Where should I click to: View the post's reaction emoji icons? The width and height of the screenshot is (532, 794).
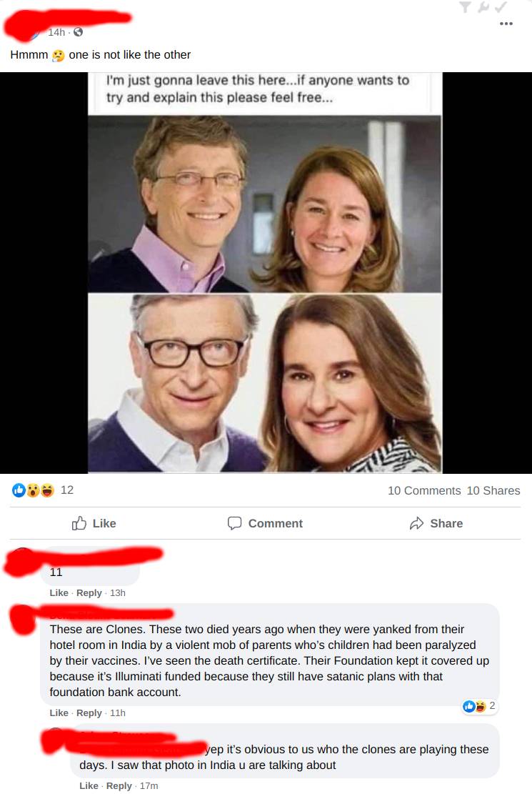[34, 490]
